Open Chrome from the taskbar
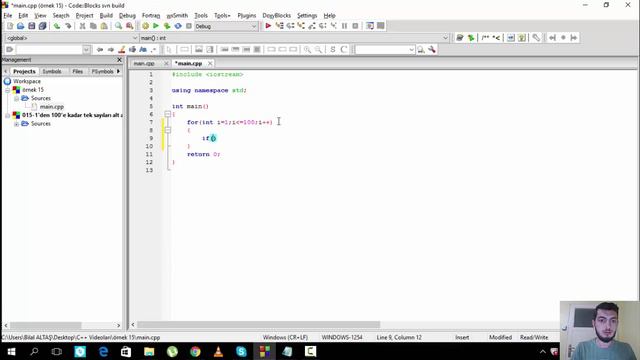The height and width of the screenshot is (360, 640). point(195,351)
